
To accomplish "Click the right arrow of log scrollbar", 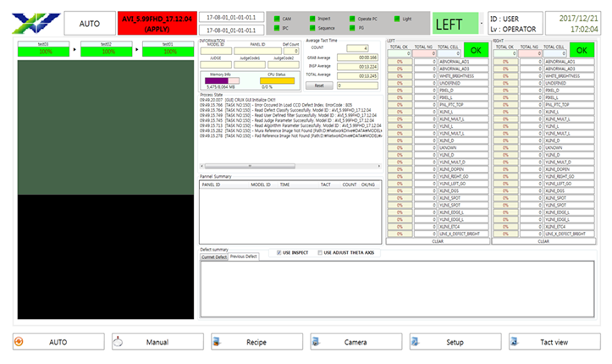I will point(379,166).
